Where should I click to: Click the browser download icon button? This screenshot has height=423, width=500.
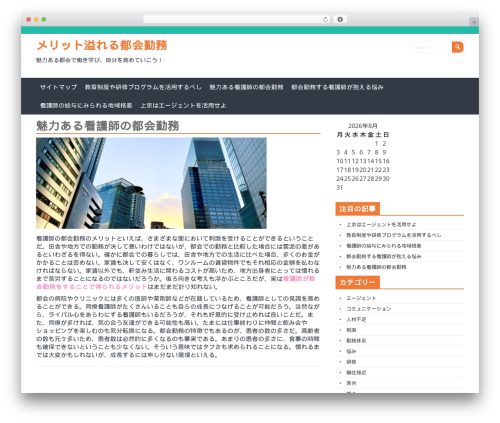340,19
